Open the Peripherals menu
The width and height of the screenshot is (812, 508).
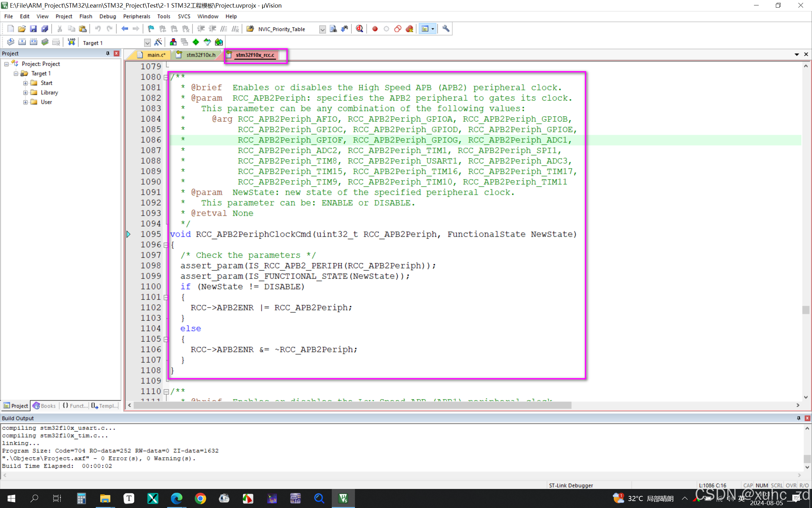137,17
